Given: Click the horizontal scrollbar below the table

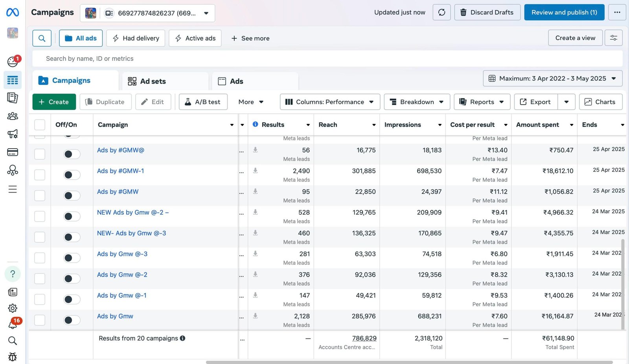Looking at the screenshot, I should 409,362.
